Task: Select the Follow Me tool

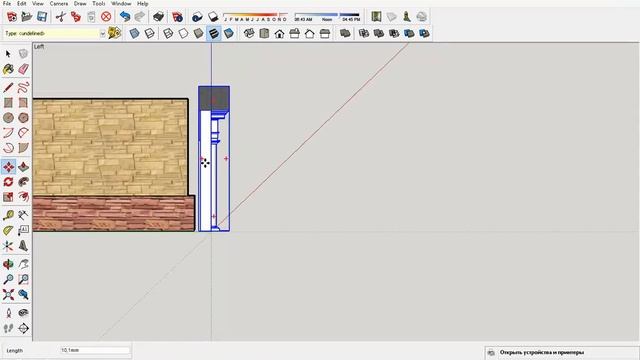Action: point(23,182)
